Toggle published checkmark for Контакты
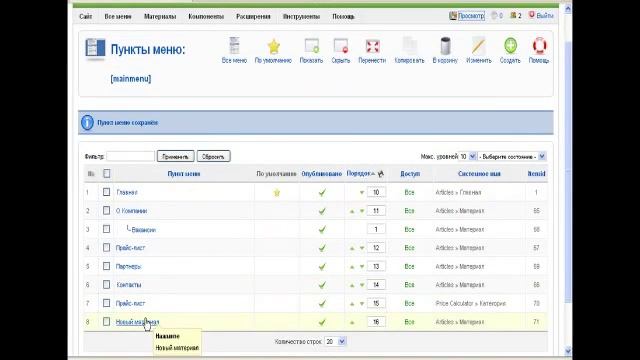 pyautogui.click(x=322, y=285)
